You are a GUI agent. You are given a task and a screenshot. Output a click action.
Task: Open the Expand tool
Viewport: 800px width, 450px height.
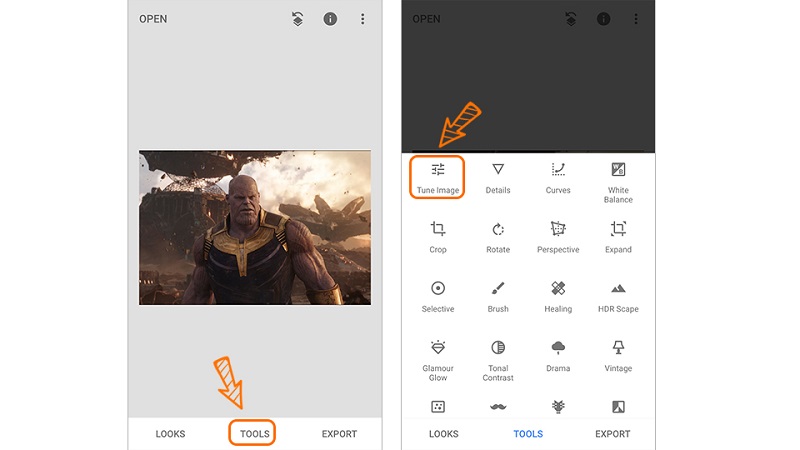tap(618, 237)
